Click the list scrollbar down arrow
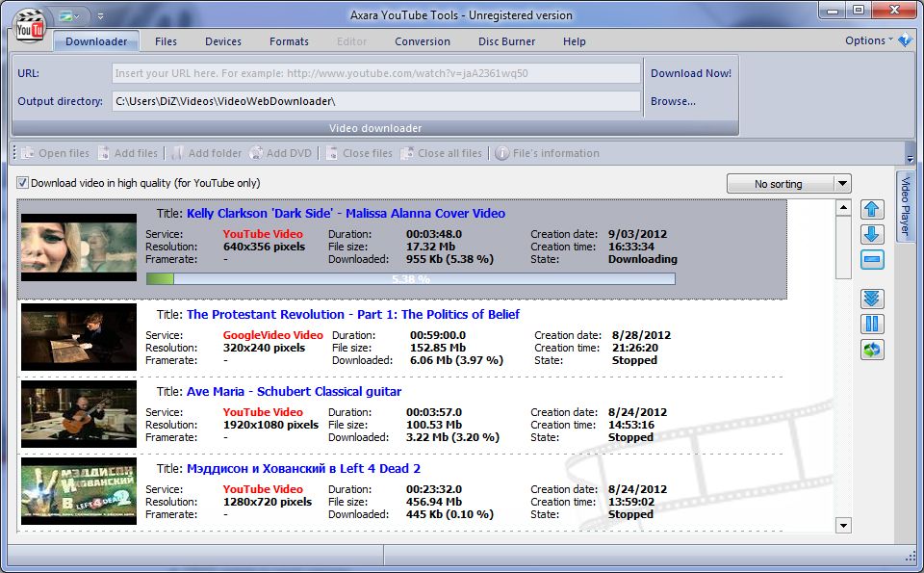Screen dimensions: 924x573 [x=844, y=525]
